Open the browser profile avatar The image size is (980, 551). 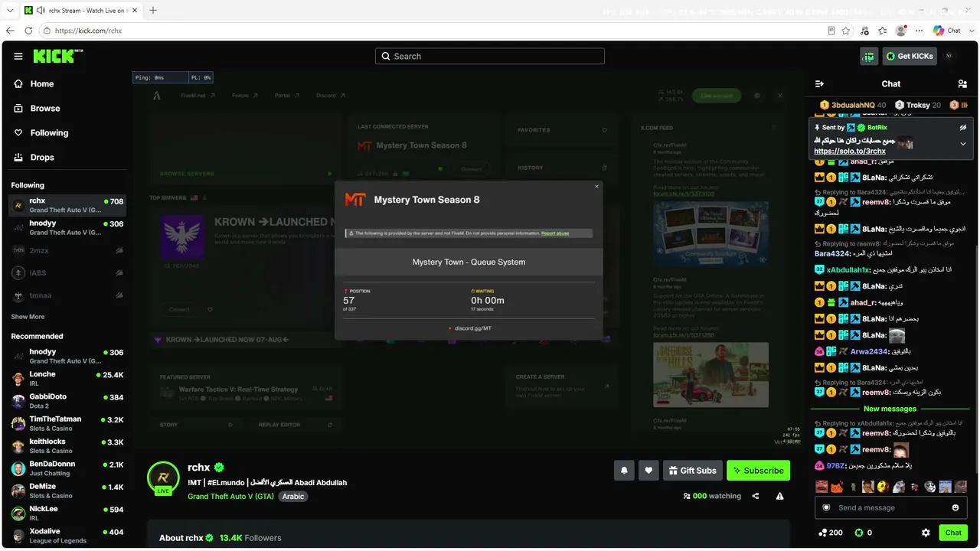tap(901, 31)
